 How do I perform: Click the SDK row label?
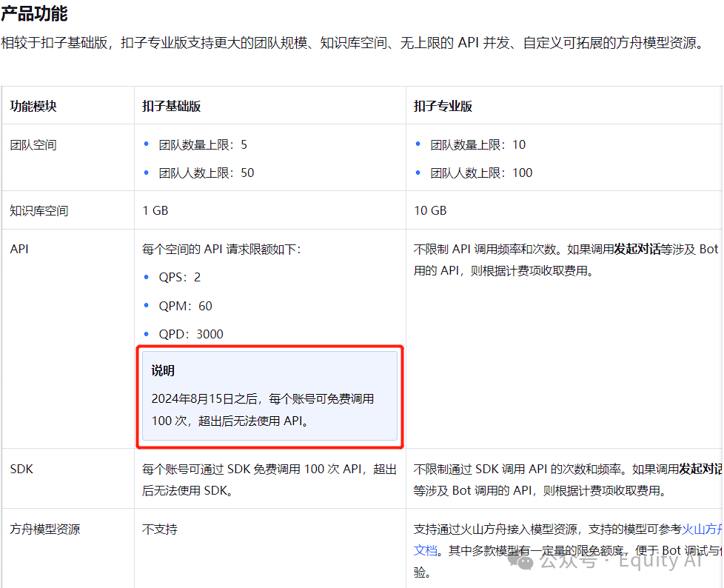coord(21,469)
